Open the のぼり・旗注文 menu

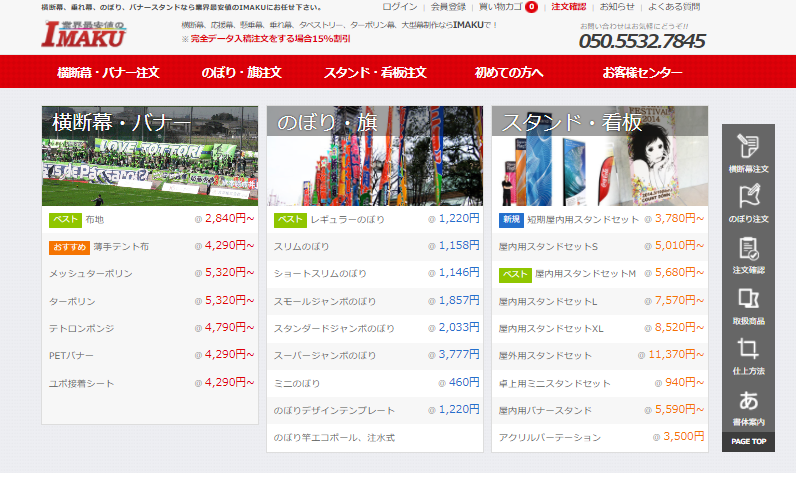coord(241,73)
